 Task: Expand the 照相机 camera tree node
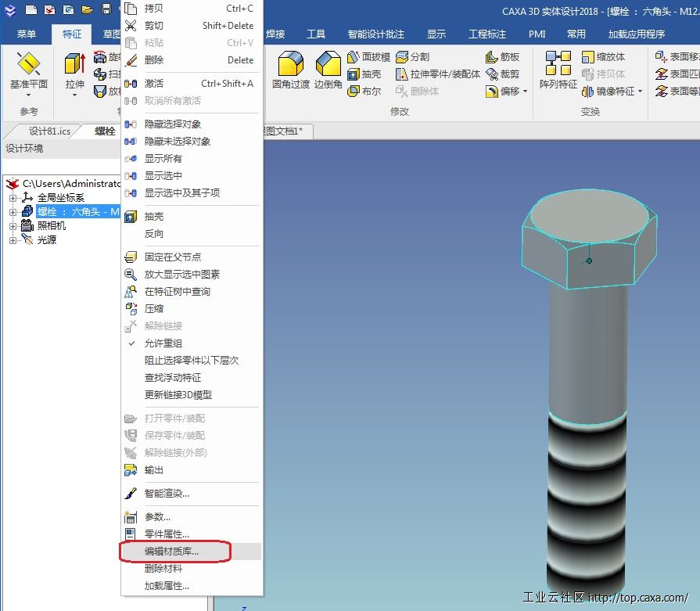(x=13, y=226)
